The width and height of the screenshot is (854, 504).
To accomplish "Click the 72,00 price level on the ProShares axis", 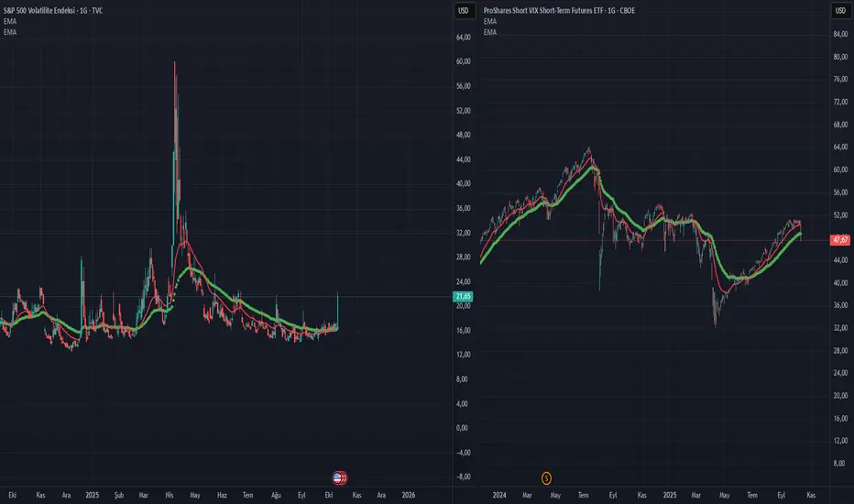I will click(840, 102).
